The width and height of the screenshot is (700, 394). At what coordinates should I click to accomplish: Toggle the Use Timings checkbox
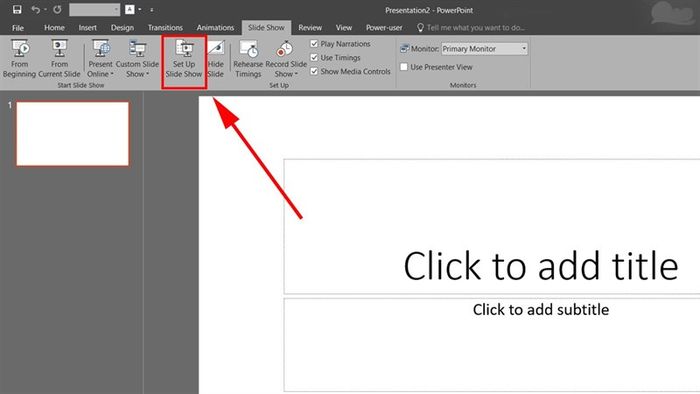[x=314, y=58]
